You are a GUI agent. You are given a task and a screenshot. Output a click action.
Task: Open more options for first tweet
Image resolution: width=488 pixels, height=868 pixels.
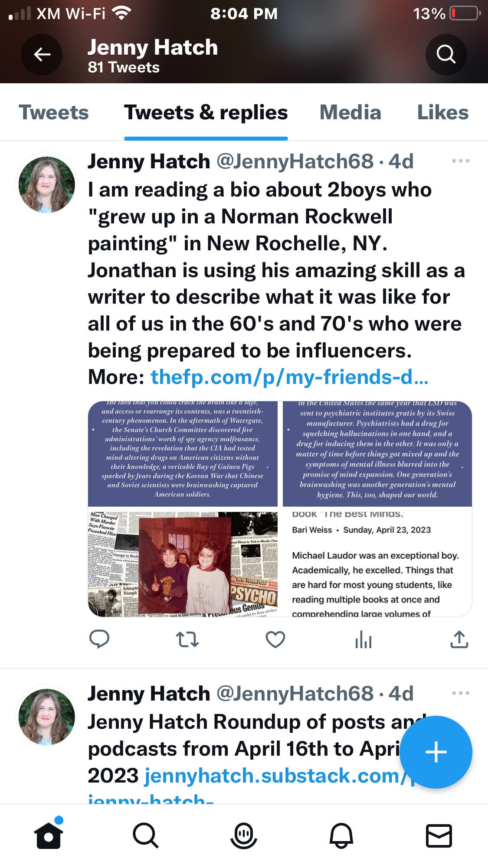[461, 161]
